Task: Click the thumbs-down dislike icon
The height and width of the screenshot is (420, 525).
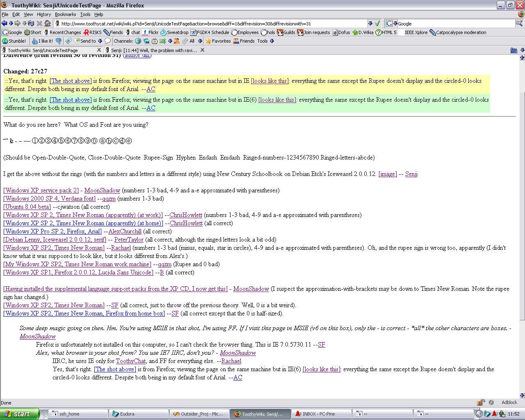Action: click(x=59, y=41)
